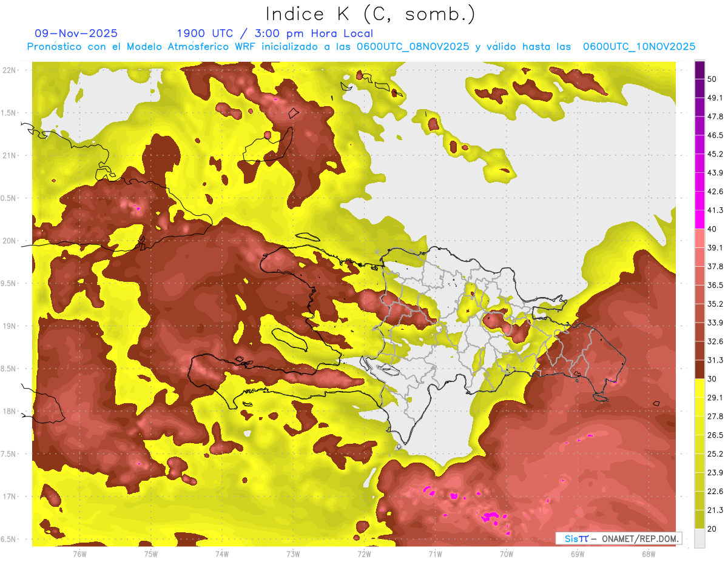Click the colorbar value '29.1'
Image resolution: width=728 pixels, height=562 pixels.
[x=715, y=398]
